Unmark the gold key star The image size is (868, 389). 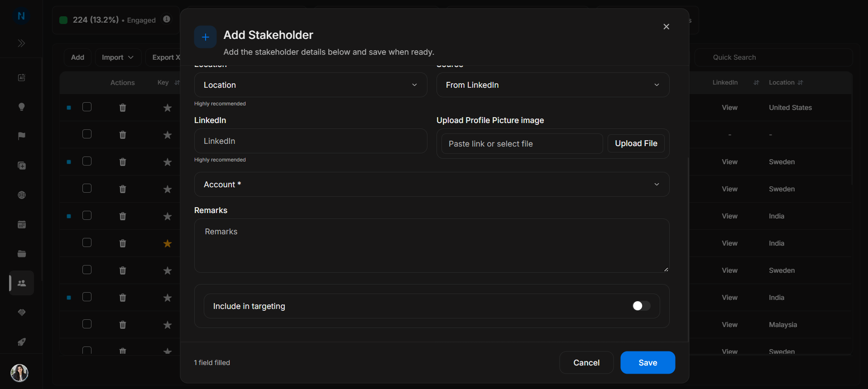tap(168, 243)
